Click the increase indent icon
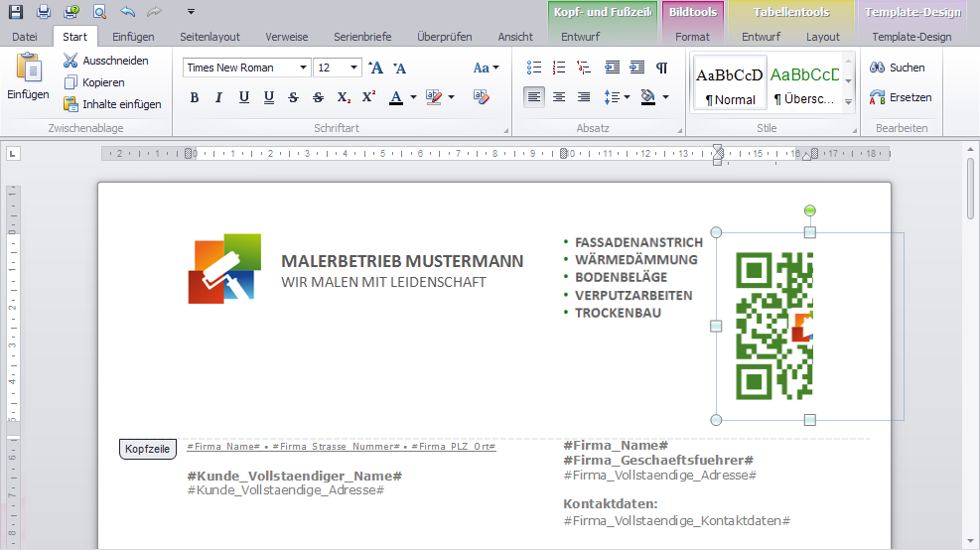This screenshot has width=980, height=550. (x=636, y=68)
